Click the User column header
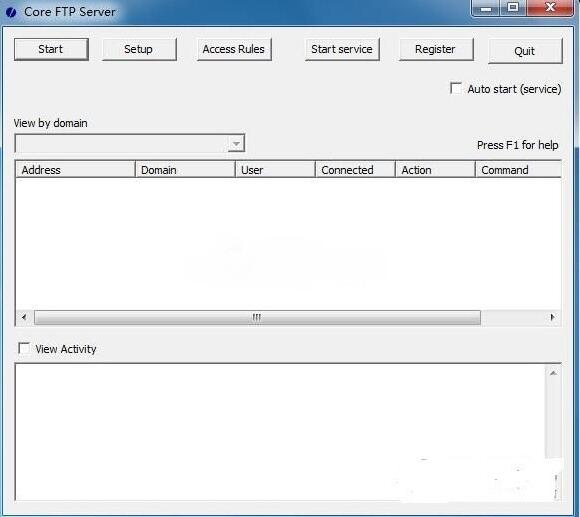This screenshot has height=517, width=580. pos(275,170)
